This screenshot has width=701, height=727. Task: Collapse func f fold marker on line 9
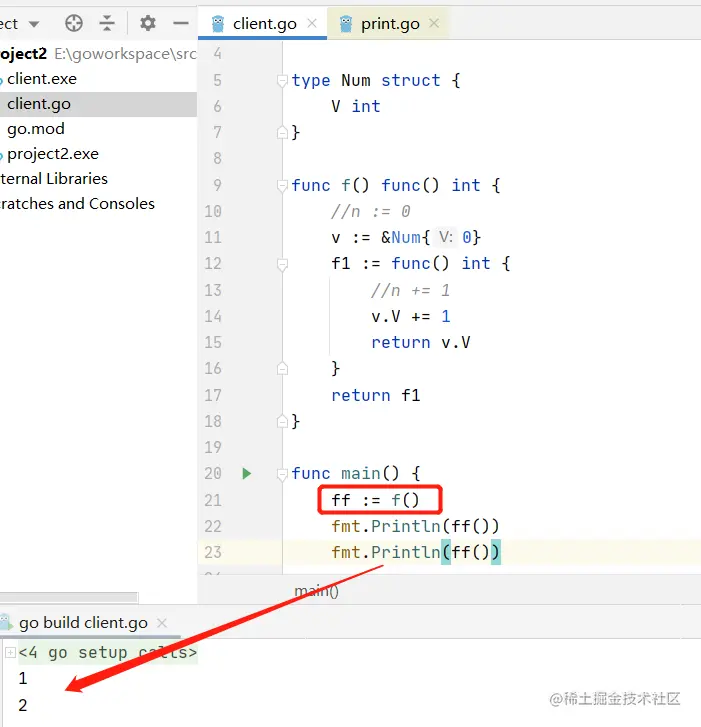click(x=282, y=185)
